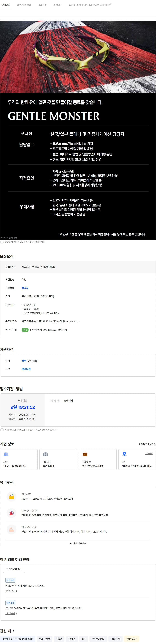This screenshot has height=644, width=156.
Task: Click the info icon beside 마감일은 기업의 사정으로
Action: coord(2,430)
